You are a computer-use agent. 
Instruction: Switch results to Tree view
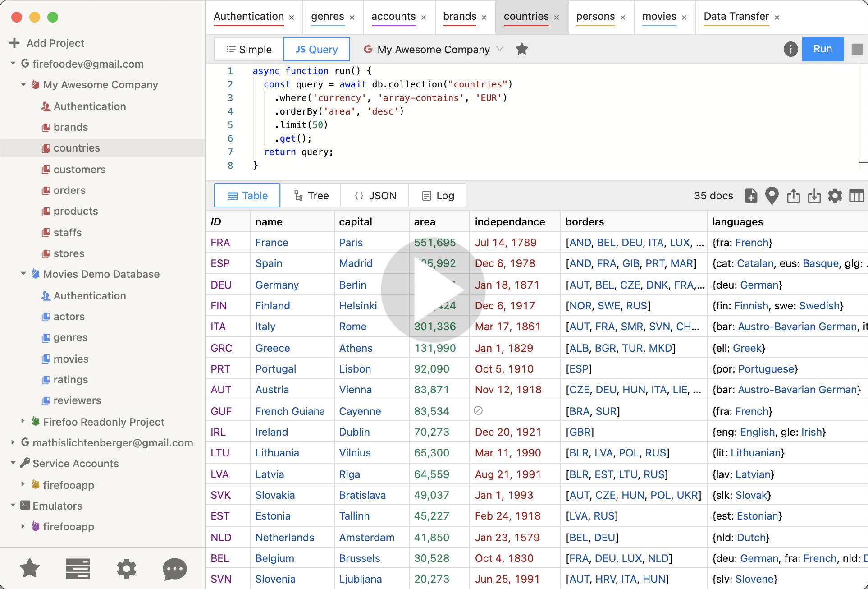tap(311, 196)
